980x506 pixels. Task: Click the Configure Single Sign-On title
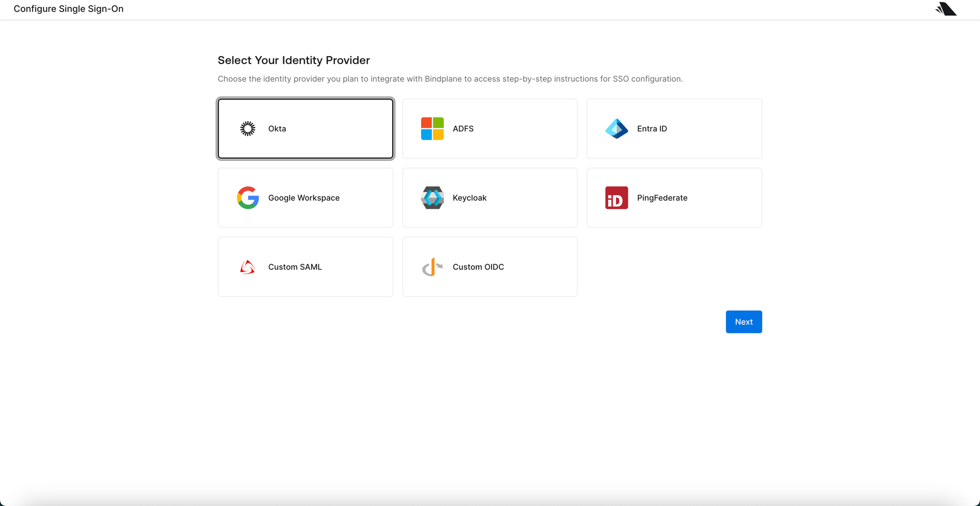[68, 9]
